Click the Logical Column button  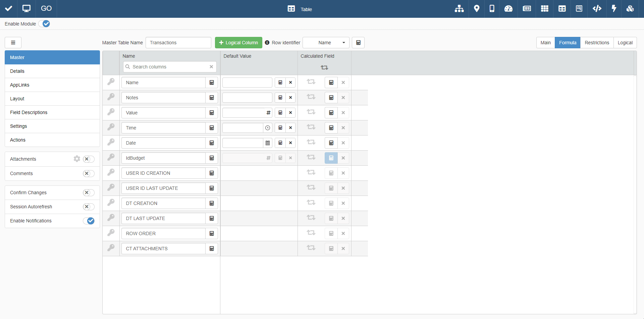coord(238,43)
